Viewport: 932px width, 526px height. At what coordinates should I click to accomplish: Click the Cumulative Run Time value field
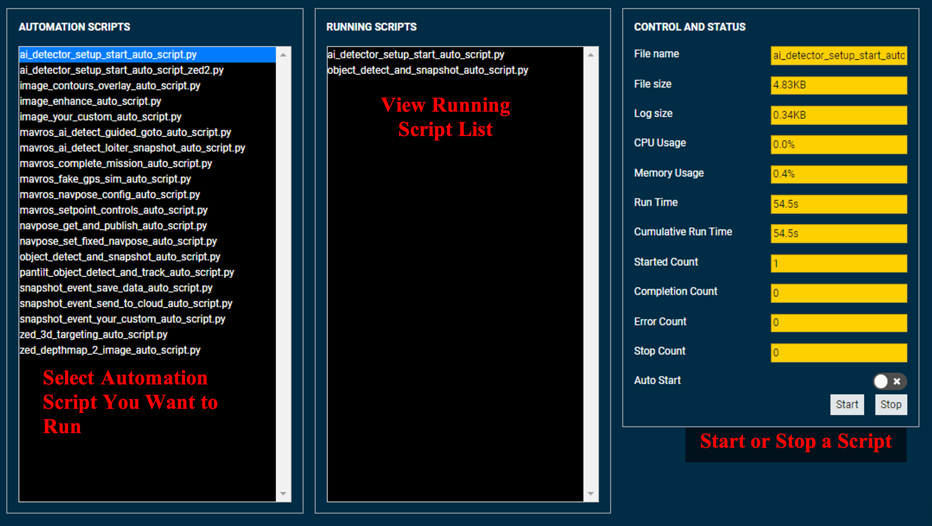[x=839, y=234]
